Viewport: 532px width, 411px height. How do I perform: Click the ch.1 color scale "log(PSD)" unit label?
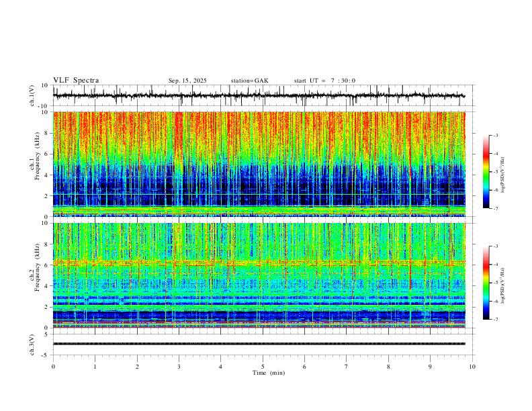click(502, 175)
